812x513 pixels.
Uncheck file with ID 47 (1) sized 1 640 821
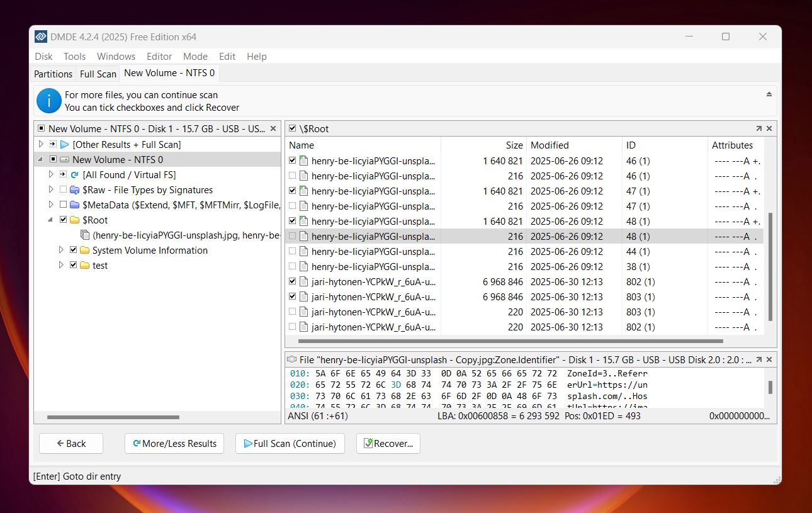(292, 190)
